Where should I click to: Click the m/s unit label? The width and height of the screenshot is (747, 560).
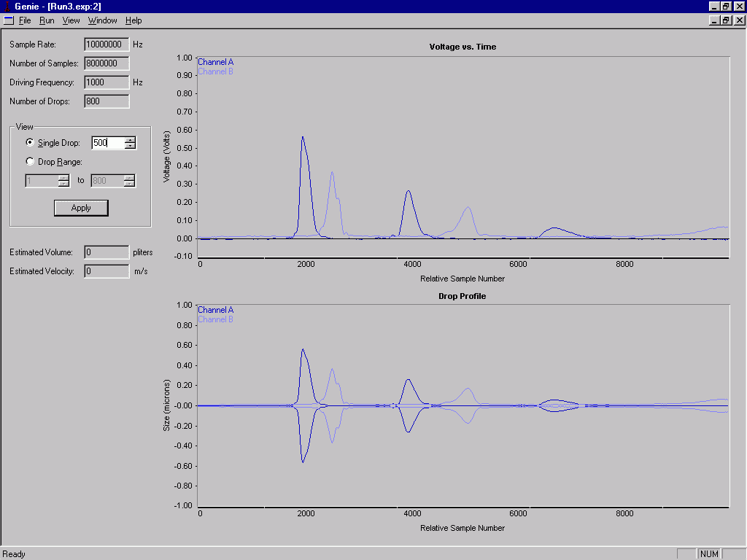coord(141,271)
